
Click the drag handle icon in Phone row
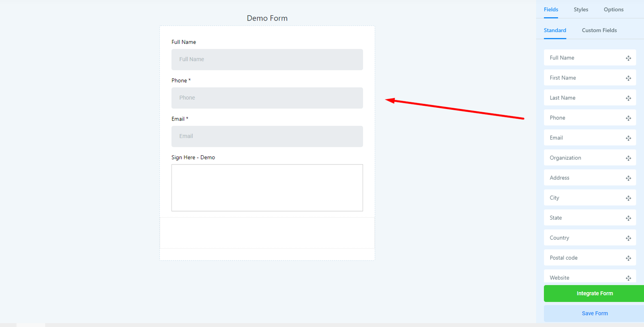coord(628,118)
